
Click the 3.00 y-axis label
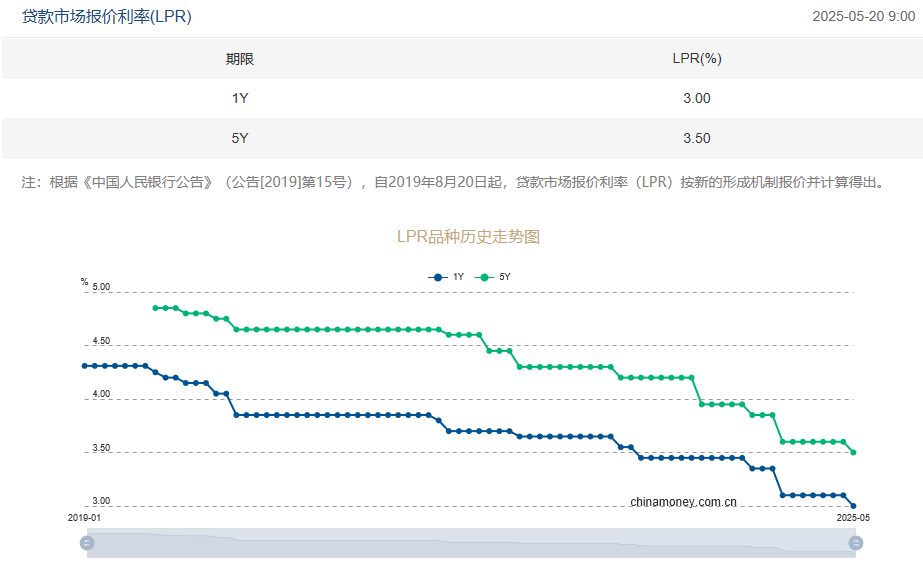(x=101, y=501)
